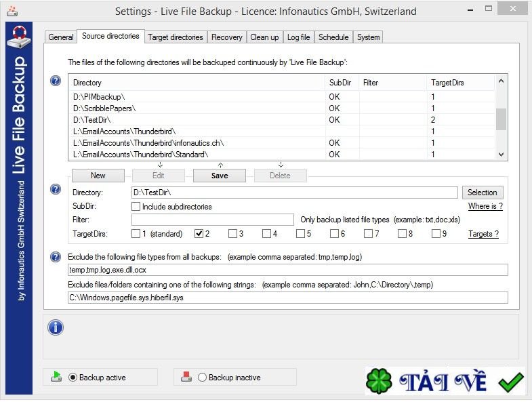The height and width of the screenshot is (402, 532).
Task: Click the blue information icon
Action: coord(56,327)
